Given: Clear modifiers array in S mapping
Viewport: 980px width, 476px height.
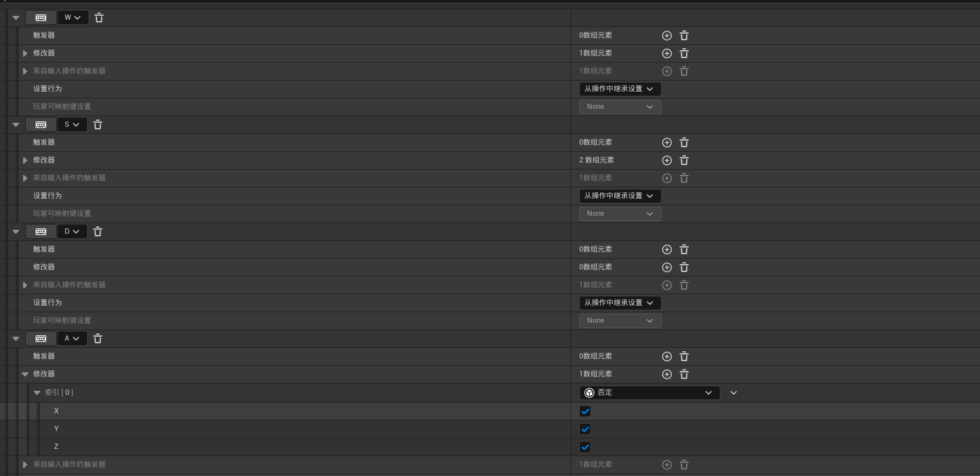Looking at the screenshot, I should (x=684, y=160).
